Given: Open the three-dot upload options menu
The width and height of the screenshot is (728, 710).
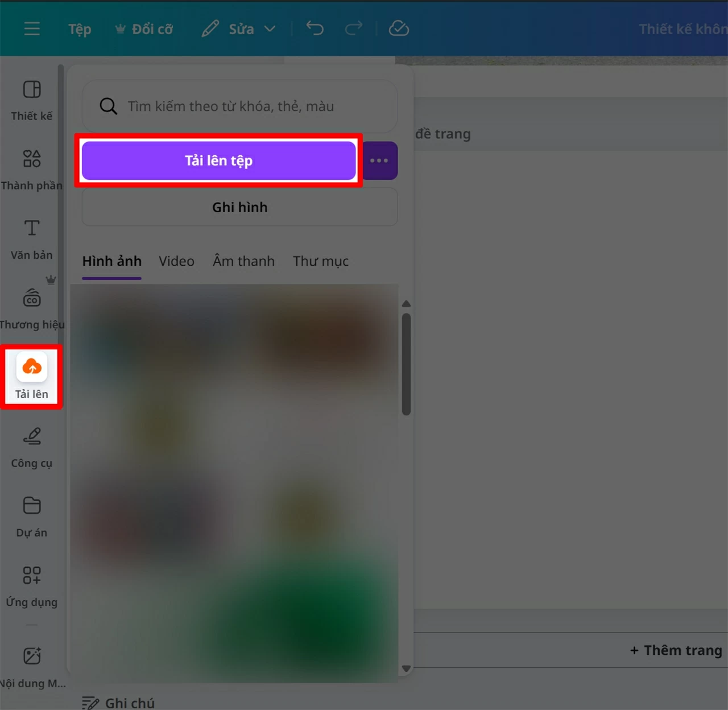Looking at the screenshot, I should [x=379, y=160].
